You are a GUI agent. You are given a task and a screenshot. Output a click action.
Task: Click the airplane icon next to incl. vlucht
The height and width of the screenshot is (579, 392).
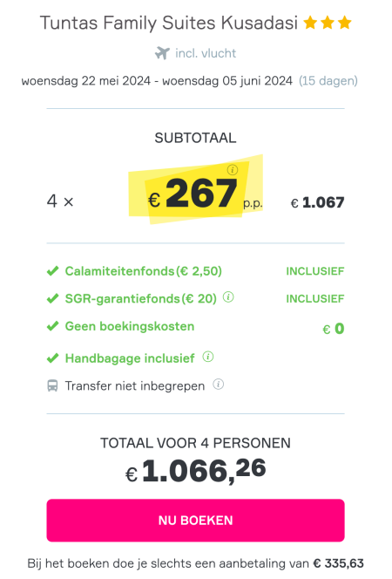tap(162, 53)
